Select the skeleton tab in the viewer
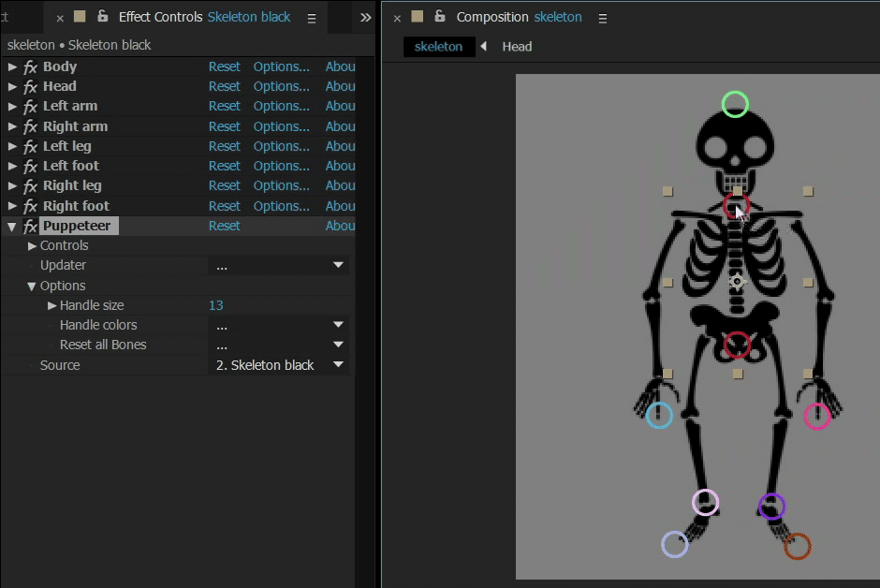This screenshot has width=880, height=588. [438, 46]
